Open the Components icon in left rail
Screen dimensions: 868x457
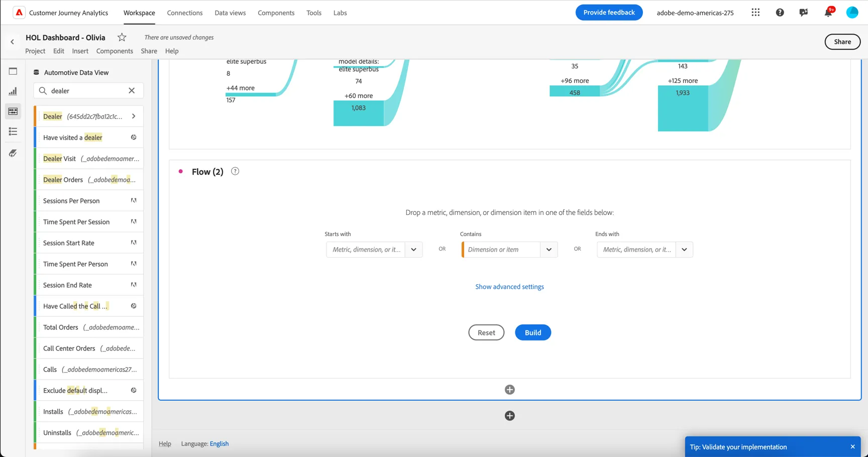pyautogui.click(x=13, y=111)
